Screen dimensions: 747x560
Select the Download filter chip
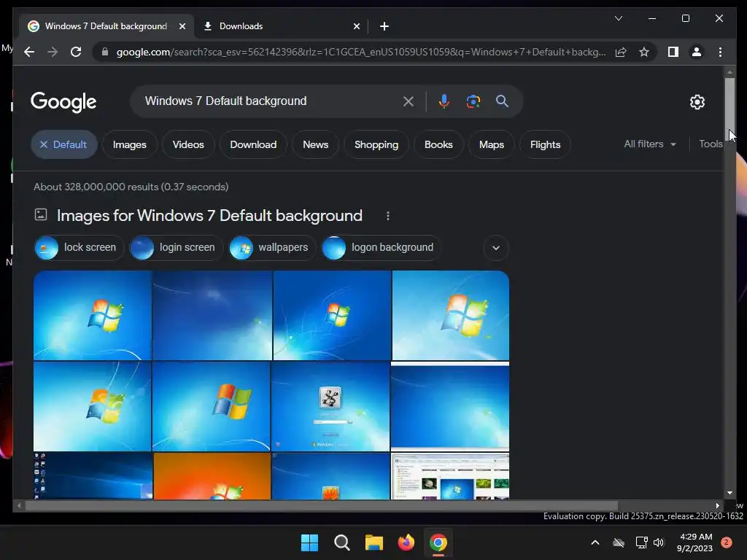point(253,144)
